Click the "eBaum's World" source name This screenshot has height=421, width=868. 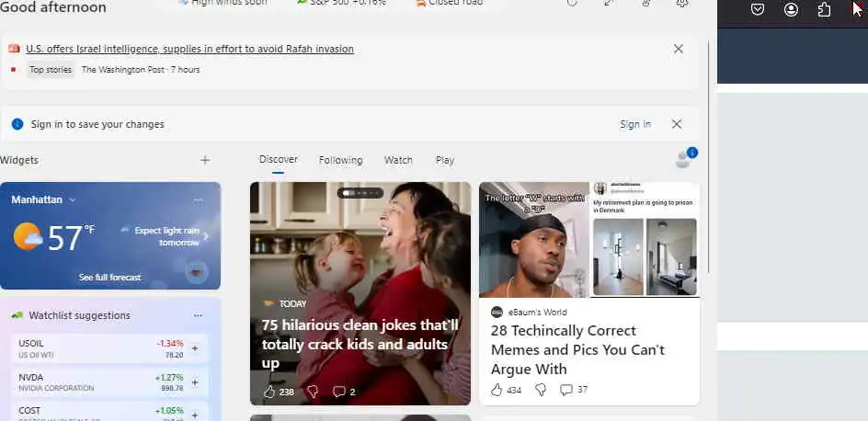[x=538, y=312]
